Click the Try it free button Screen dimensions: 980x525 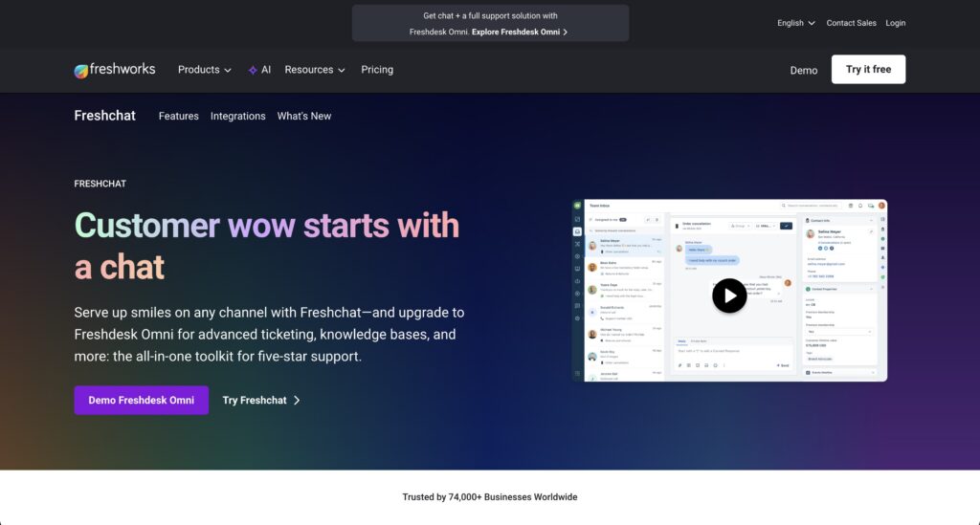click(x=868, y=69)
